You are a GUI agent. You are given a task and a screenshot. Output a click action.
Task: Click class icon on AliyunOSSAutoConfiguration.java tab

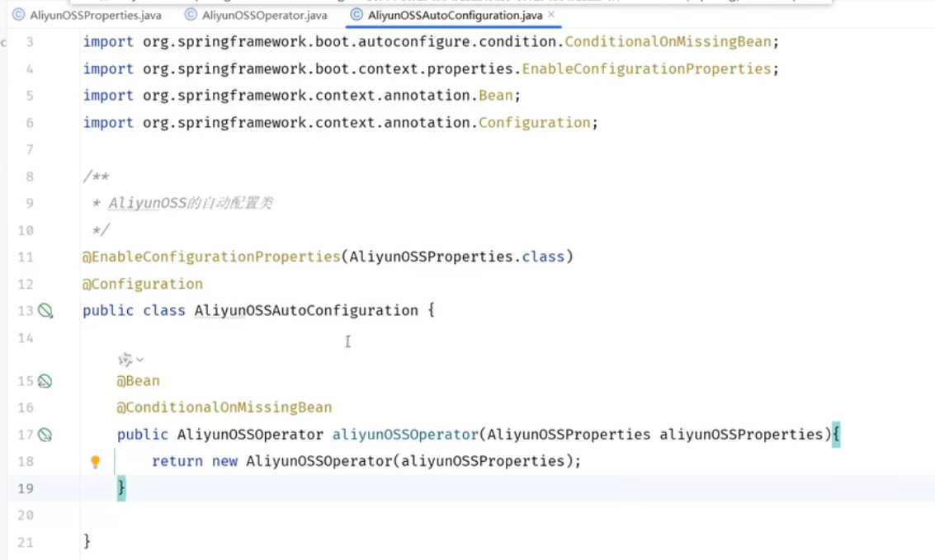[357, 15]
